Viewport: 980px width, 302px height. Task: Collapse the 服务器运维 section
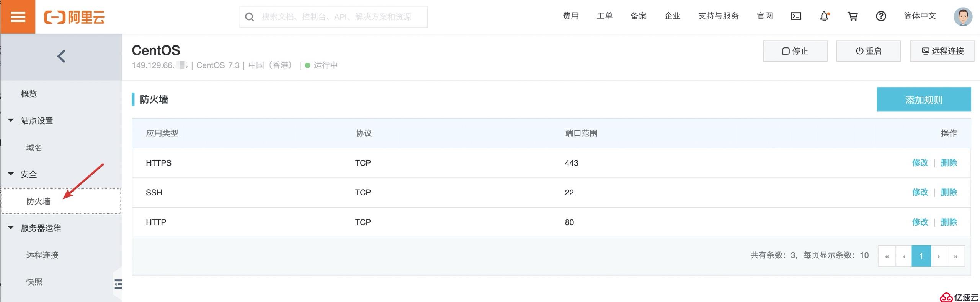pyautogui.click(x=41, y=228)
